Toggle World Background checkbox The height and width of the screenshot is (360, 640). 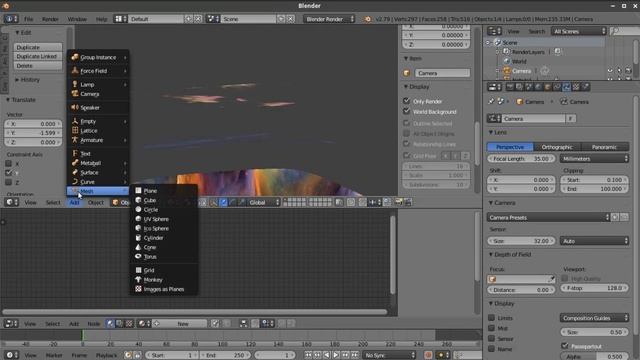(x=407, y=111)
